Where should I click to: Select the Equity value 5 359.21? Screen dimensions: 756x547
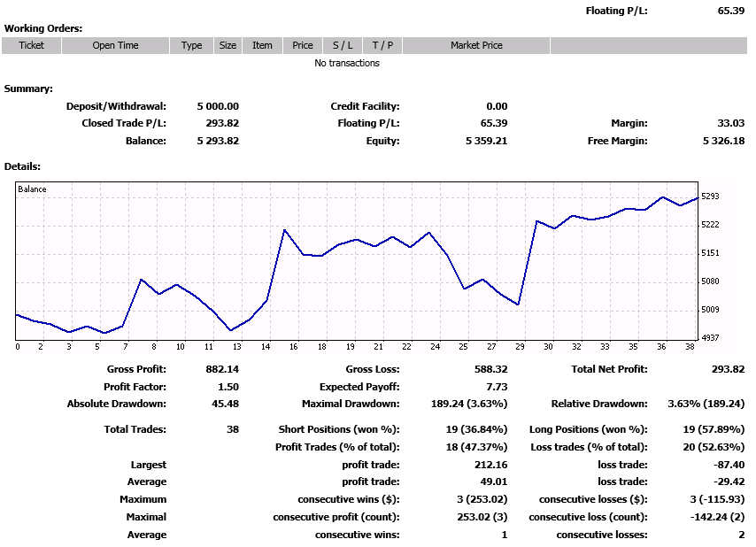click(486, 141)
